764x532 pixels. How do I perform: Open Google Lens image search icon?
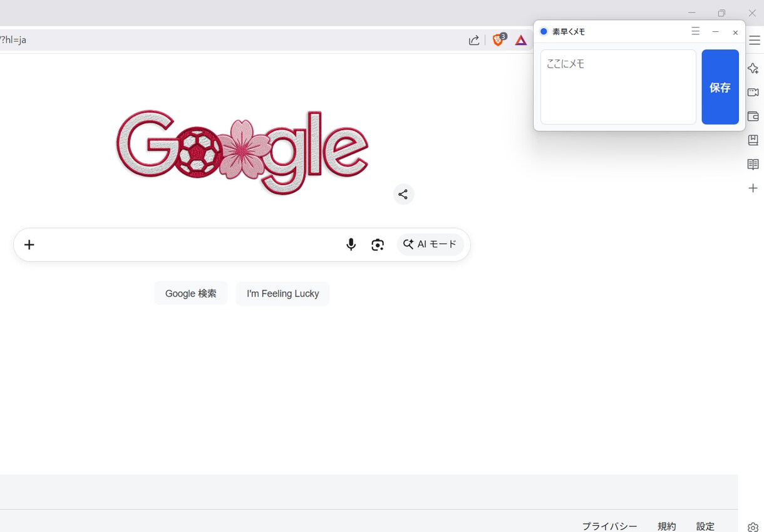(x=378, y=245)
